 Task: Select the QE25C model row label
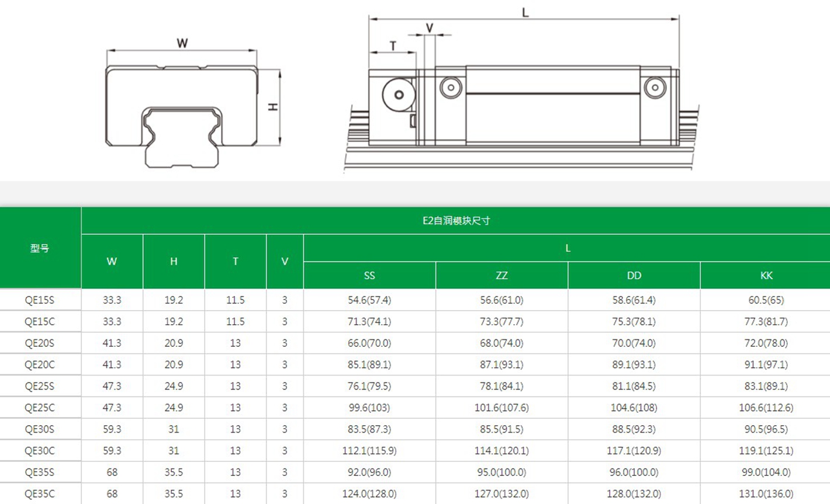pyautogui.click(x=40, y=408)
